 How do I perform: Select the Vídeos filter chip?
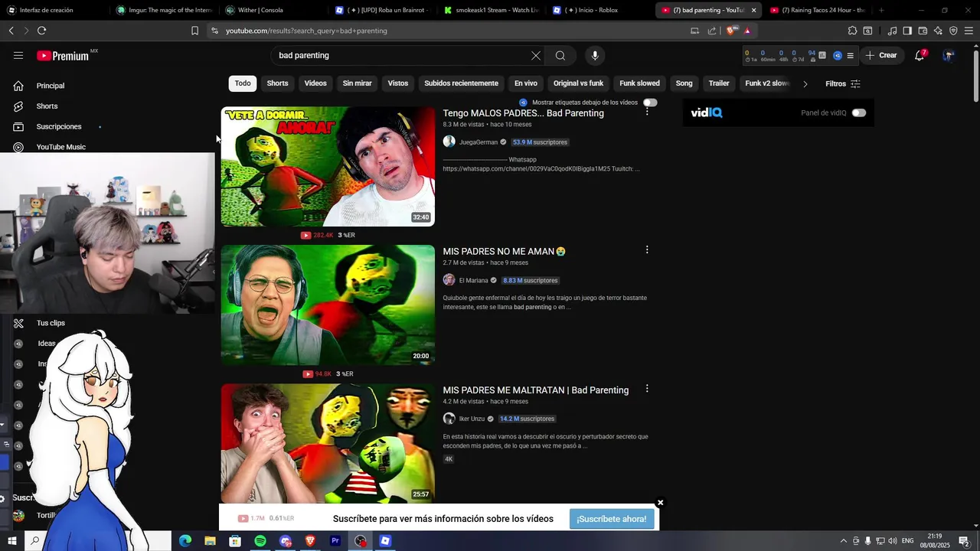click(315, 83)
